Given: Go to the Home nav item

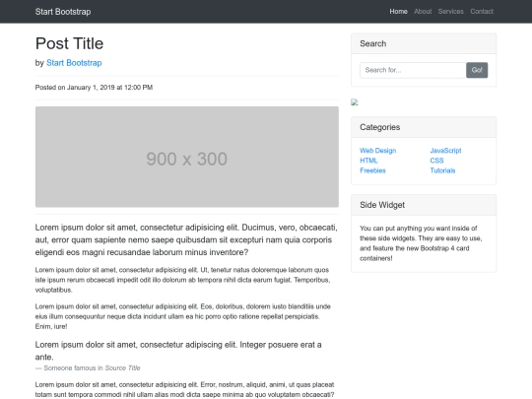Looking at the screenshot, I should click(x=398, y=12).
